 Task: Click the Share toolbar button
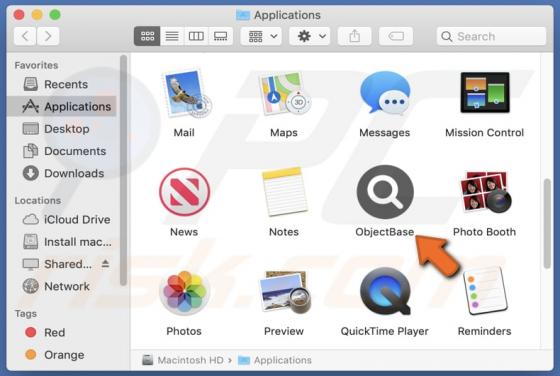tap(354, 36)
